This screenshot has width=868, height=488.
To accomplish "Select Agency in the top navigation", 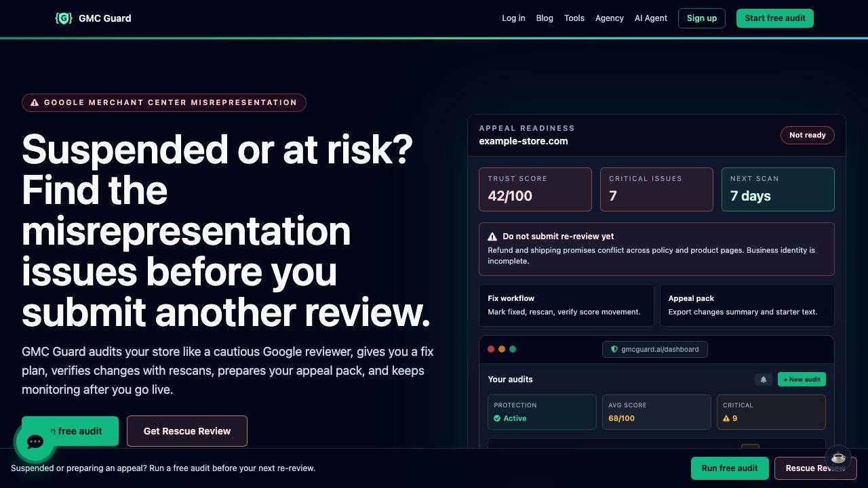I will 610,18.
